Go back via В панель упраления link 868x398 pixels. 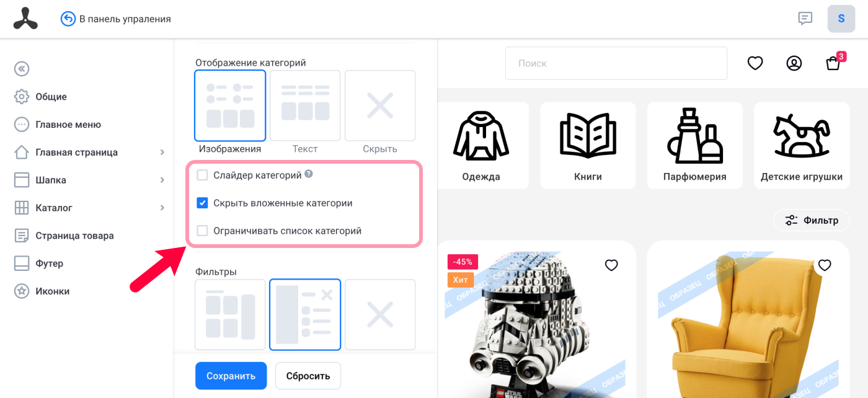(x=125, y=19)
